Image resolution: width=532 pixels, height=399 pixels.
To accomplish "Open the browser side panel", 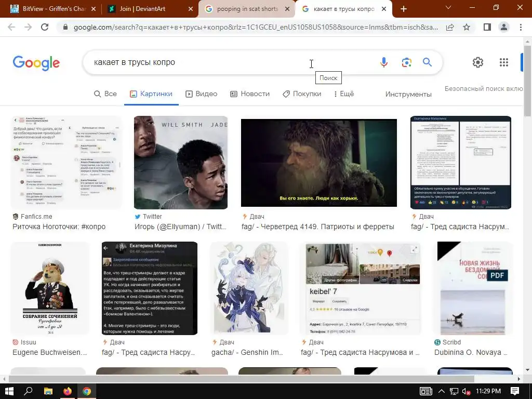I will (487, 27).
